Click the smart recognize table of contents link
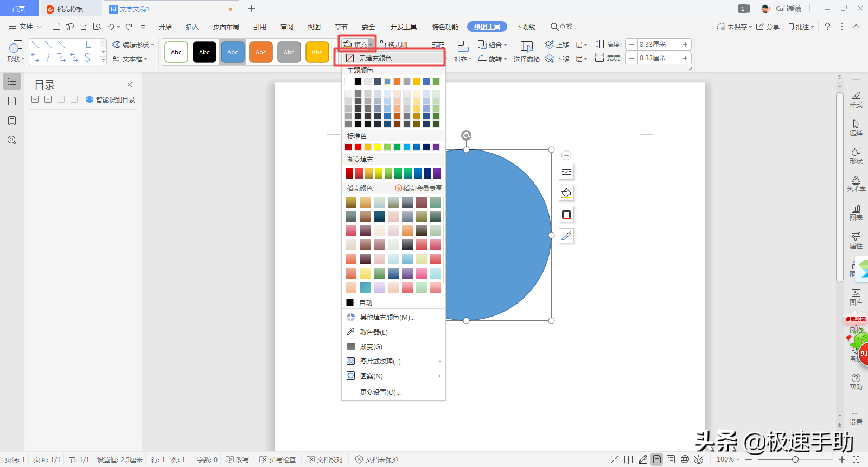868x467 pixels. tap(111, 99)
